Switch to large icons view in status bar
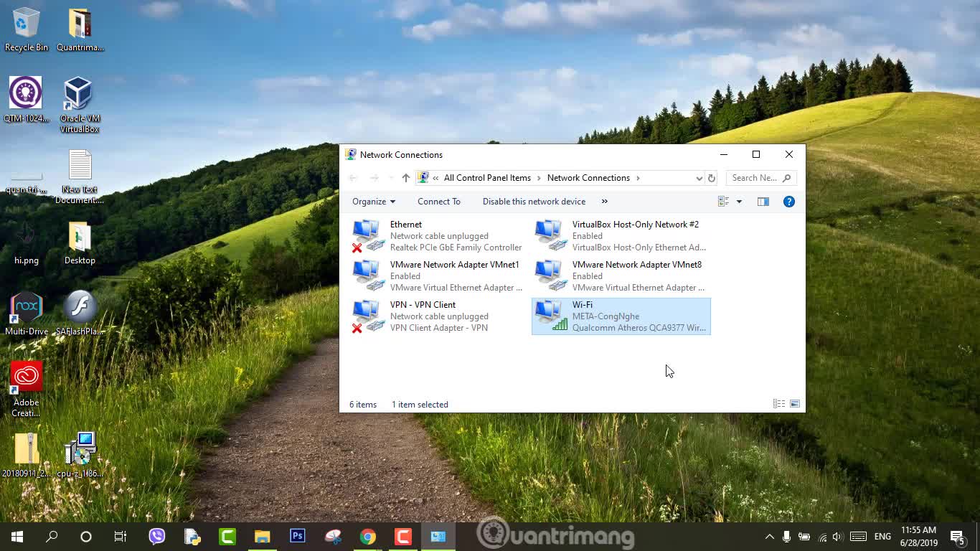This screenshot has width=980, height=551. coord(795,404)
